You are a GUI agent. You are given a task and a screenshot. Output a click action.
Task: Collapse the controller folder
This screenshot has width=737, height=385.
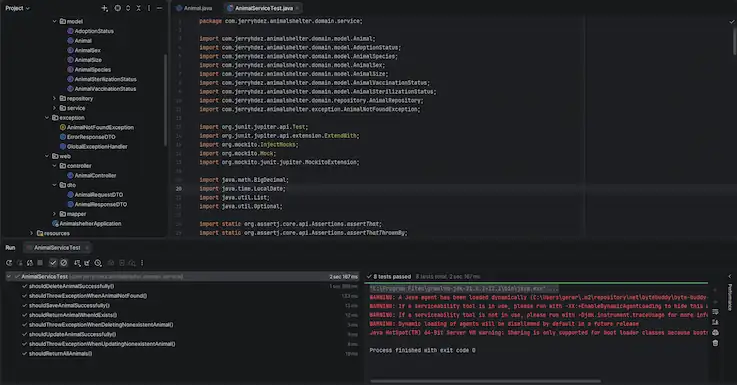coord(55,165)
